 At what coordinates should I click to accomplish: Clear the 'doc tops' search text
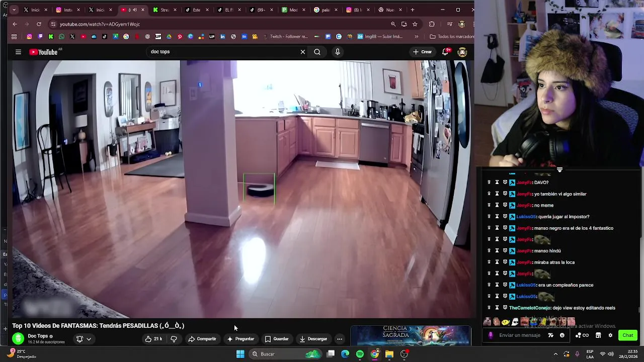click(x=302, y=52)
